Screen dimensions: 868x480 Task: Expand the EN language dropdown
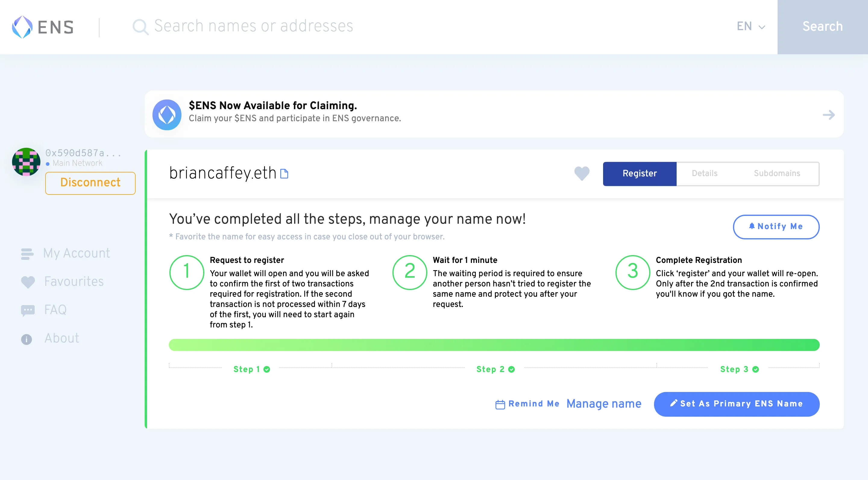point(750,27)
